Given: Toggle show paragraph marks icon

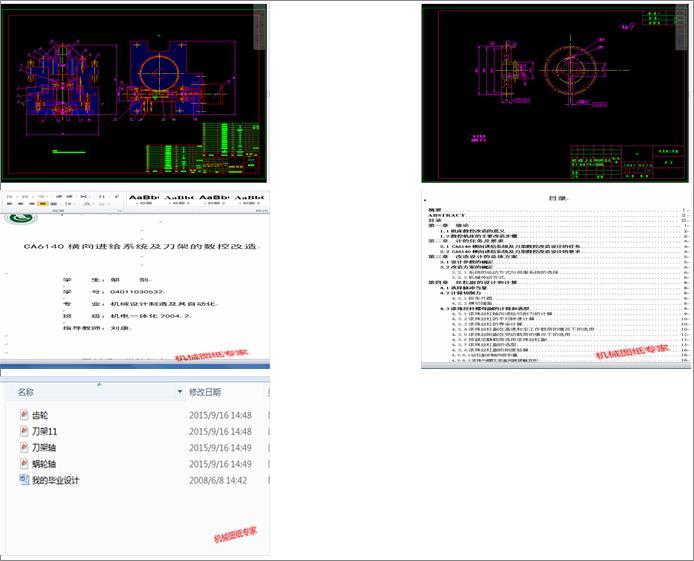Looking at the screenshot, I should pyautogui.click(x=117, y=196).
